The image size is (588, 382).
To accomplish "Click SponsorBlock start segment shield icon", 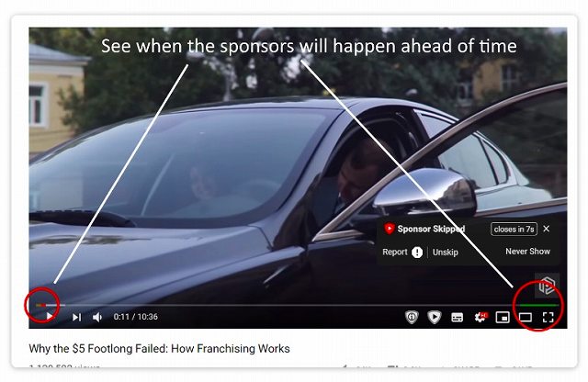I will tap(435, 317).
